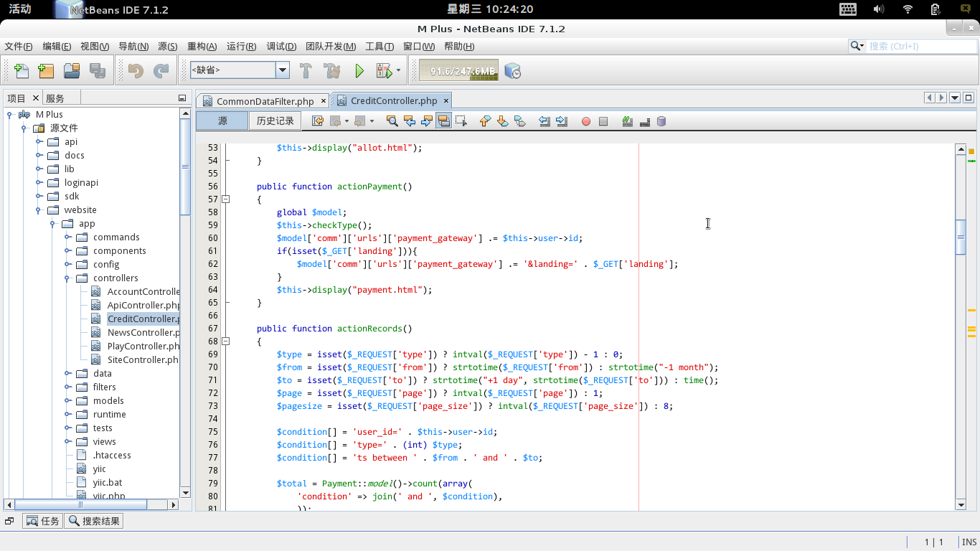The width and height of the screenshot is (980, 551).
Task: Open the editor tabs list dropdown arrow
Action: (x=955, y=98)
